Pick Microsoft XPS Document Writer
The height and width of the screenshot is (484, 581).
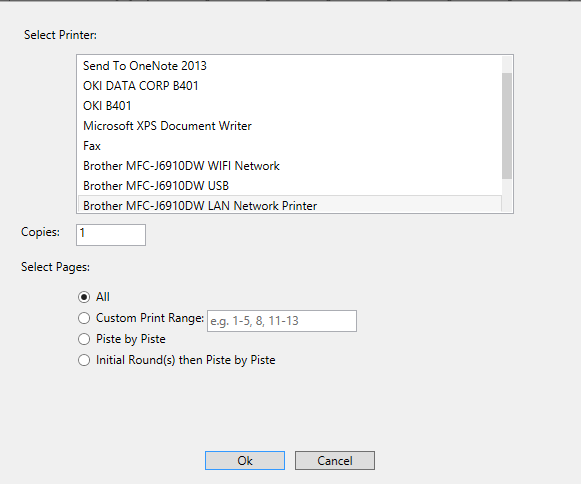(290, 126)
